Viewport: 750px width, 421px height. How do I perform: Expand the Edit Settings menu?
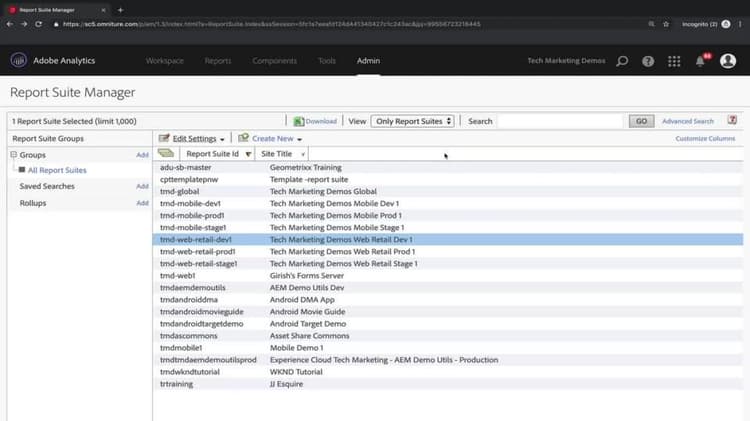pyautogui.click(x=193, y=139)
